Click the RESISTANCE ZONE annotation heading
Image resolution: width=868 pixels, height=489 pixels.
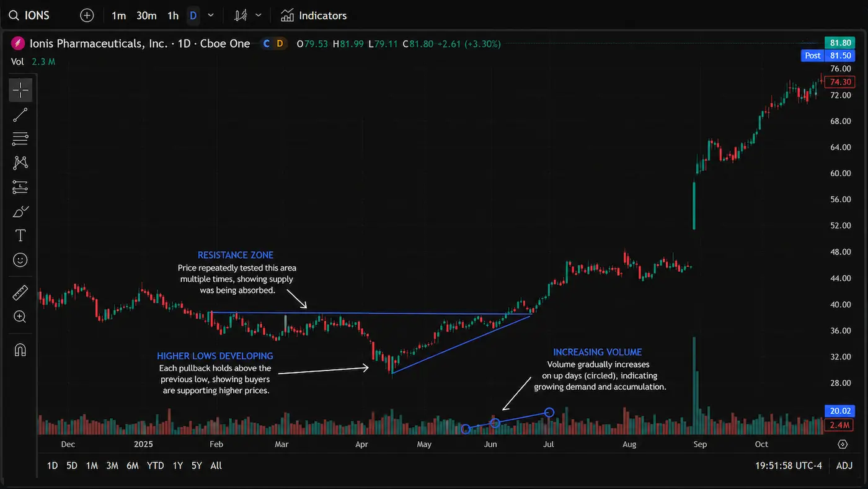(236, 255)
